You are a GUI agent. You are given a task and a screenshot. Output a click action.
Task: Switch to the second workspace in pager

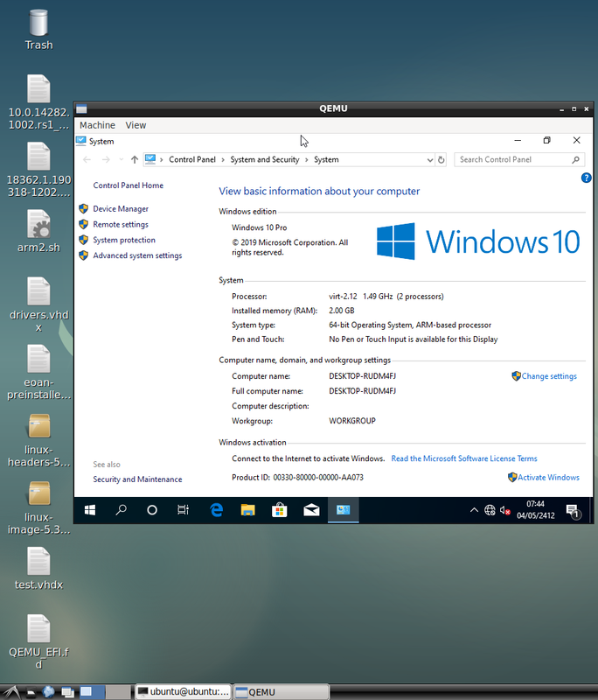click(x=118, y=692)
